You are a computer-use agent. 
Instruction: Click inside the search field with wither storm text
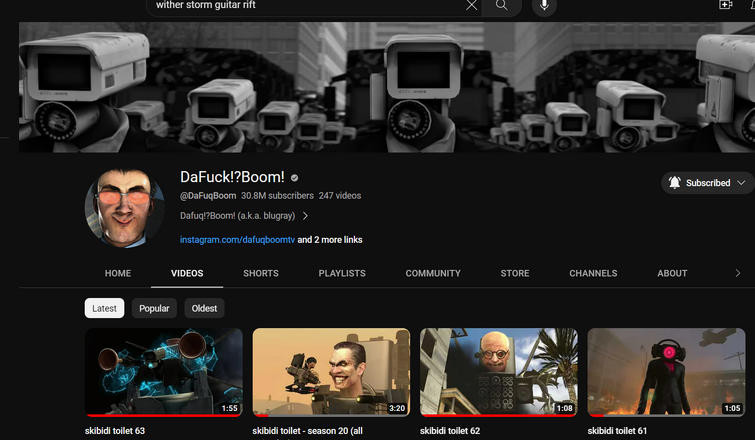pyautogui.click(x=308, y=5)
